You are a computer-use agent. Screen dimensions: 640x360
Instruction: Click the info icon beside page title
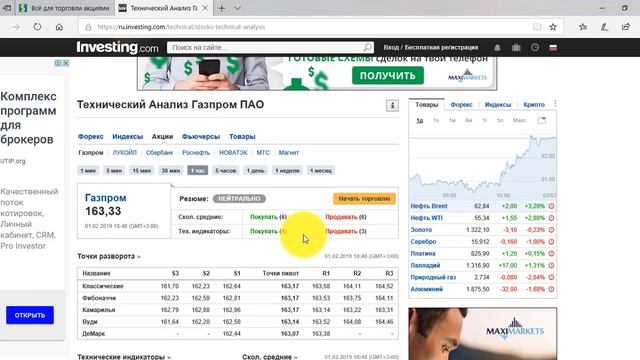(x=392, y=106)
